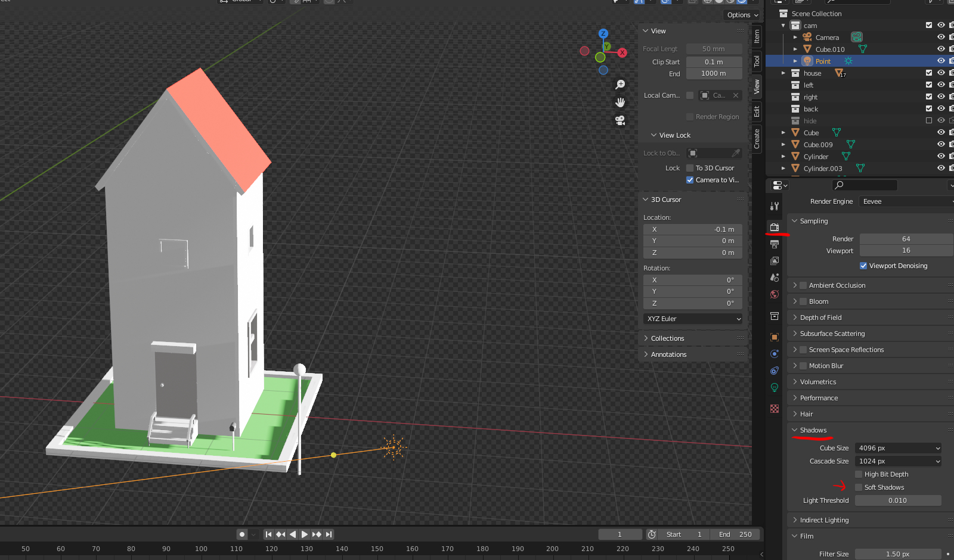The image size is (954, 560).
Task: Open the Render properties tab icon
Action: coord(775,227)
